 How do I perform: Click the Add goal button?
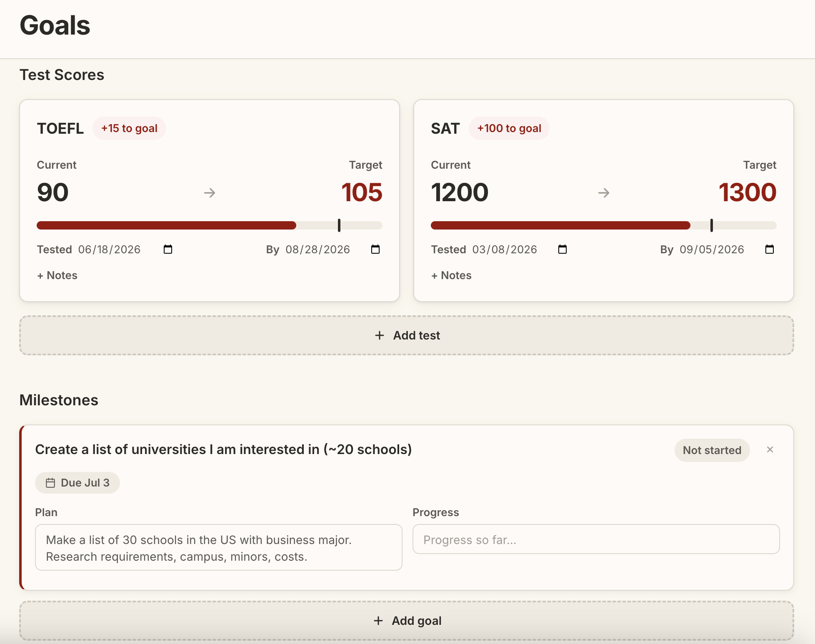point(407,621)
